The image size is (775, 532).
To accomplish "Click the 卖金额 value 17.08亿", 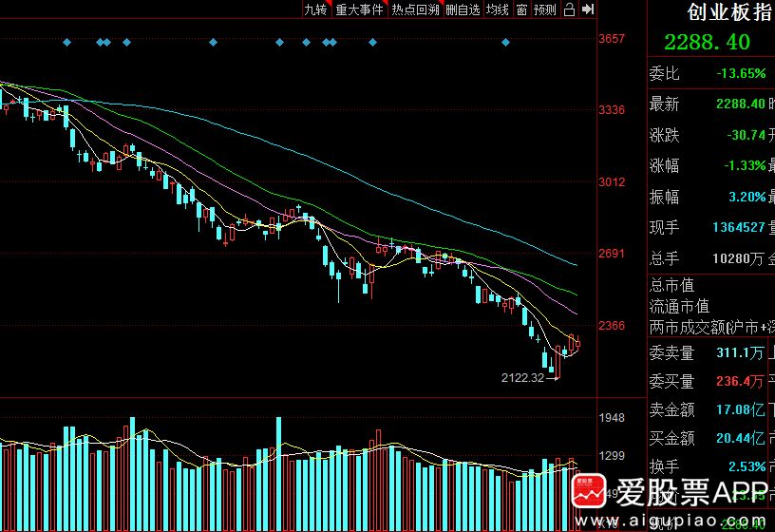I will point(740,409).
